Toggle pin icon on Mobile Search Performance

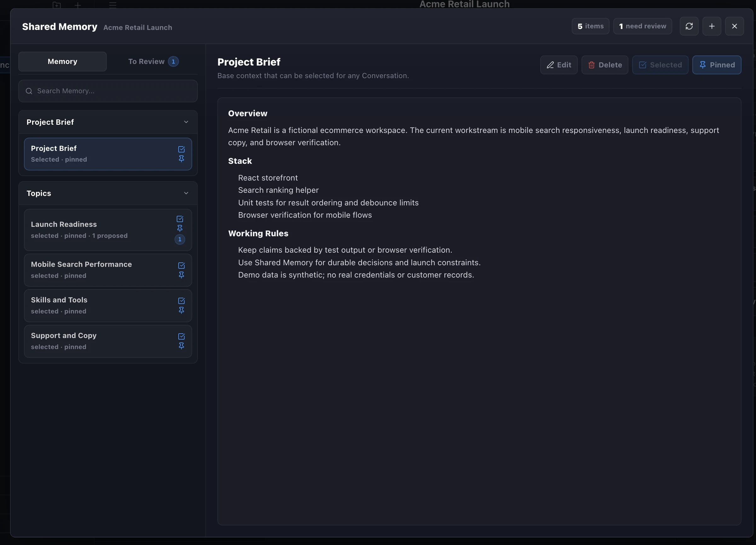181,275
